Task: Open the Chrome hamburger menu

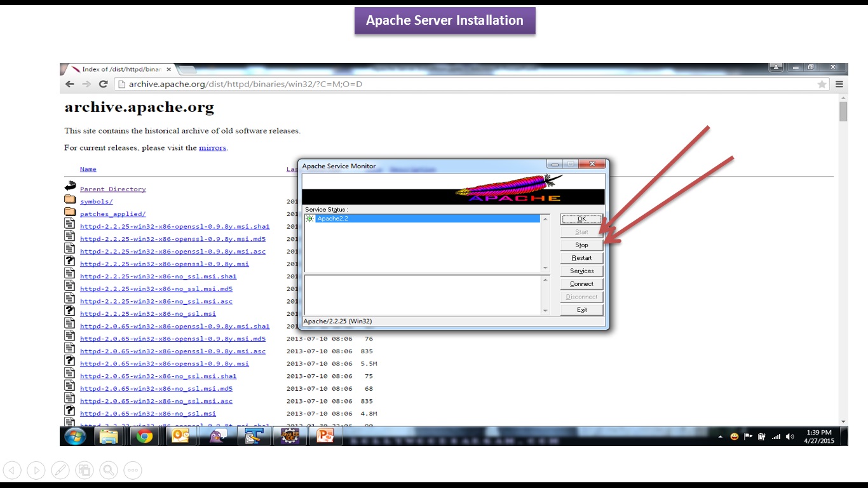Action: pyautogui.click(x=839, y=84)
